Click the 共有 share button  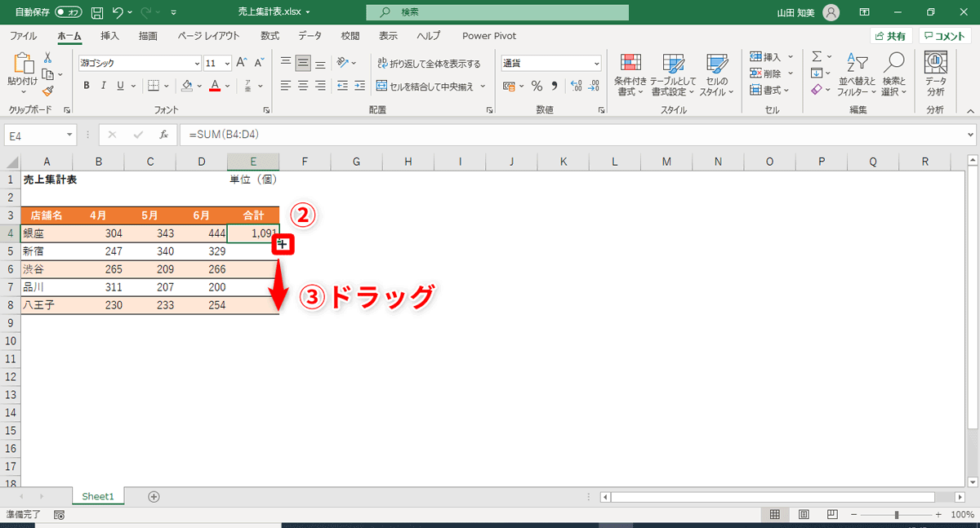[891, 36]
